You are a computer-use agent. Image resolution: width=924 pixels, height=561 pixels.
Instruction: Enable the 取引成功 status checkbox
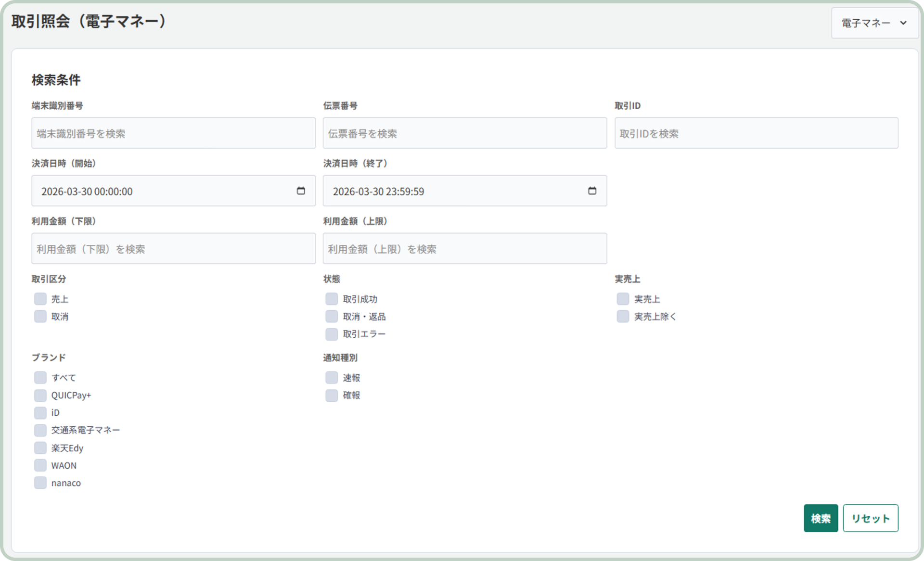332,299
